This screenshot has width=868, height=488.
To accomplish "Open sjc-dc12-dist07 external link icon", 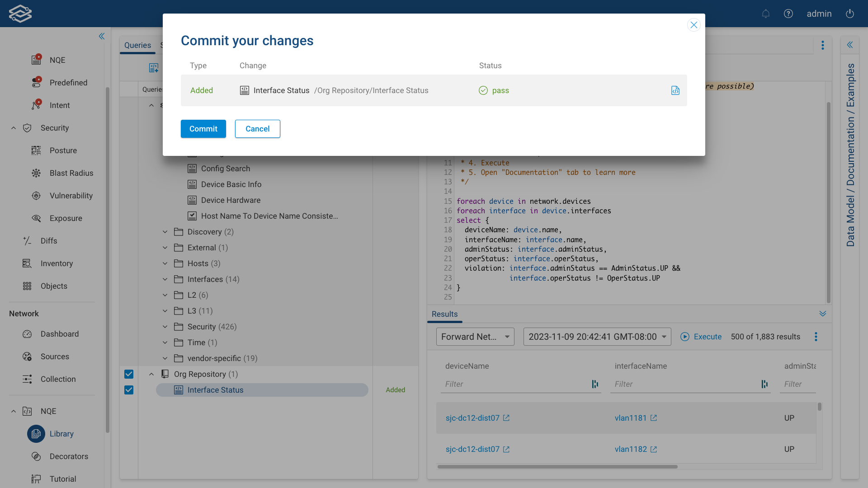I will pos(506,418).
